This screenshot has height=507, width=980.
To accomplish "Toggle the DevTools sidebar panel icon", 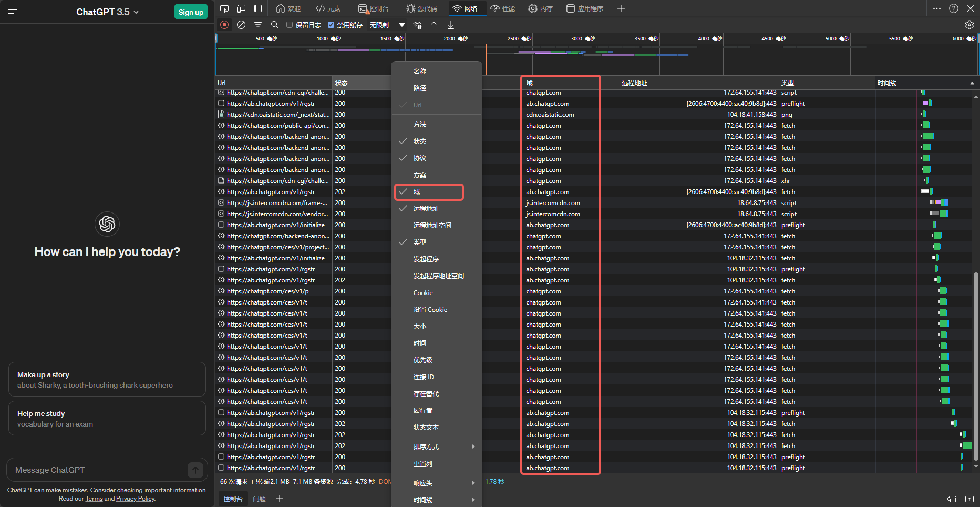I will click(x=258, y=8).
